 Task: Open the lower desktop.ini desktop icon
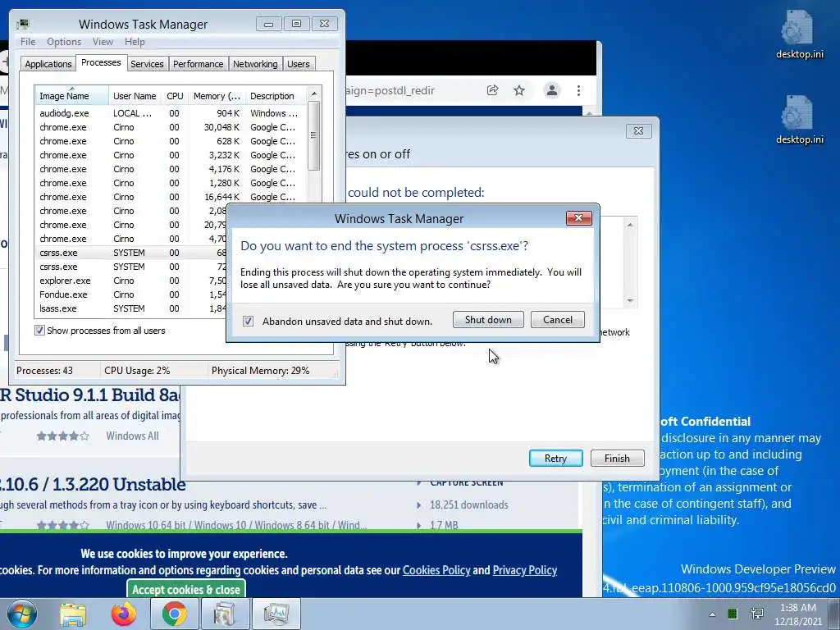(799, 119)
